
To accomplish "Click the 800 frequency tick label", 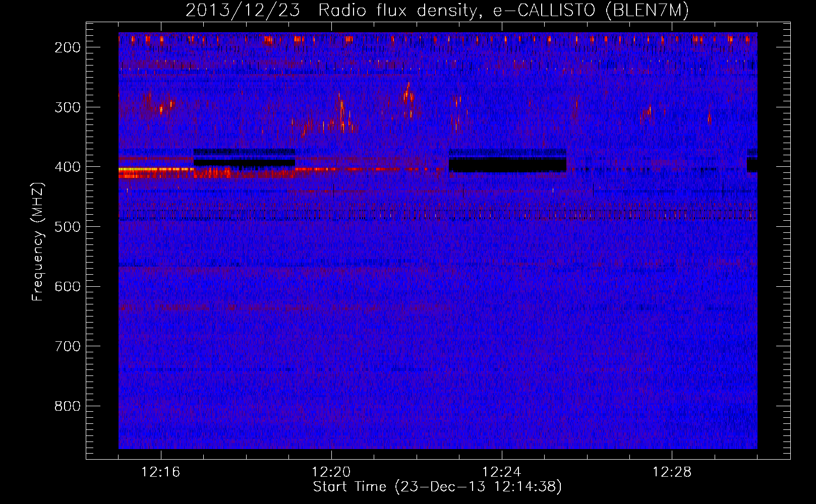I will point(68,406).
